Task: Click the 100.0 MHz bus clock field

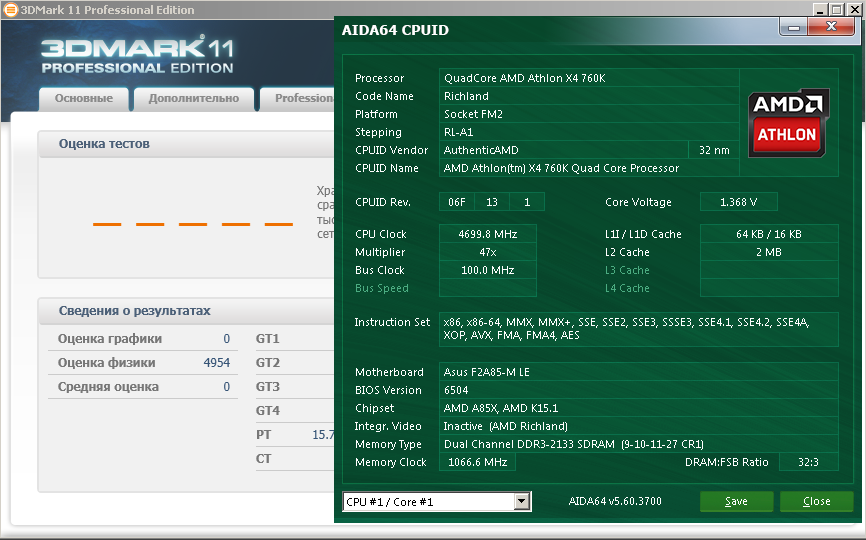Action: 488,271
